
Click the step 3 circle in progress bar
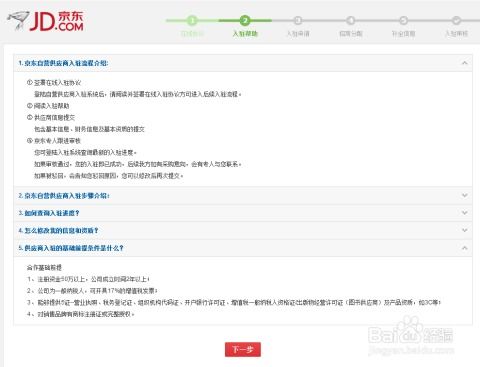point(298,21)
